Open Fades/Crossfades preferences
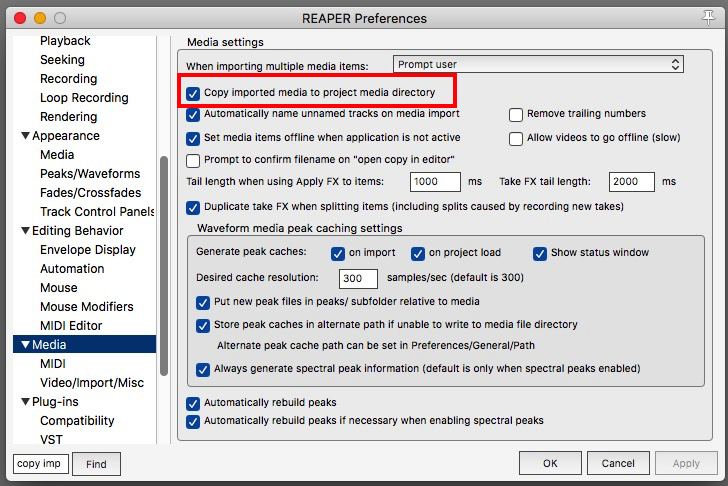The image size is (728, 486). click(91, 193)
